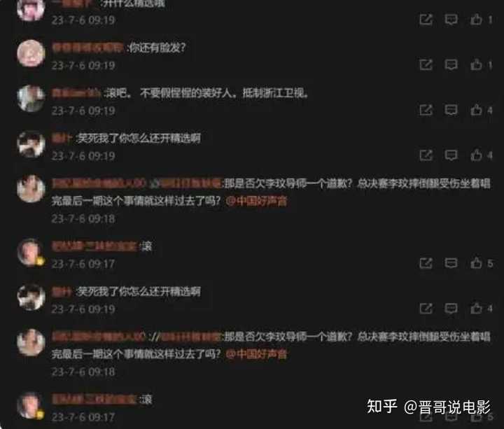
Task: Reply to the "抵制浙江卫视" comment
Action: (451, 110)
